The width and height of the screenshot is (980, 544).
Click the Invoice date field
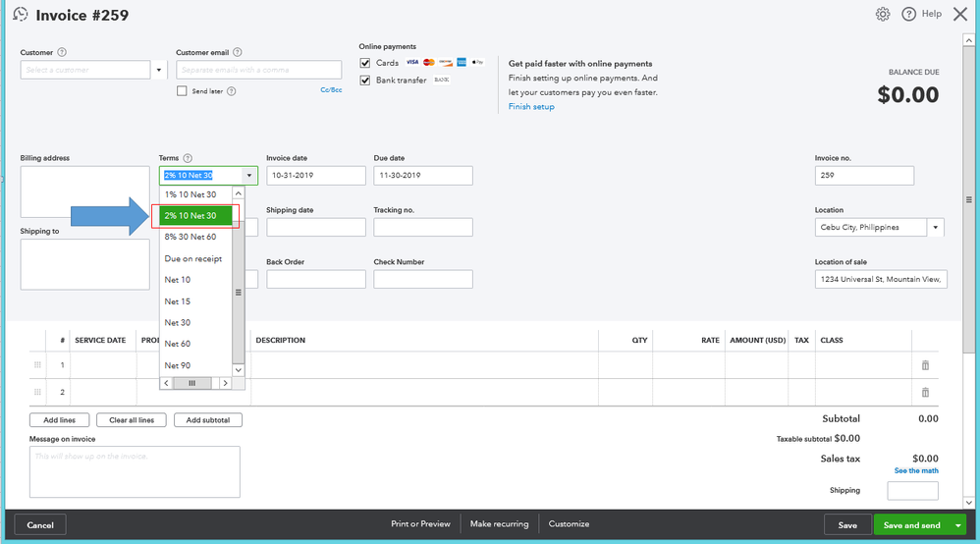pos(315,176)
